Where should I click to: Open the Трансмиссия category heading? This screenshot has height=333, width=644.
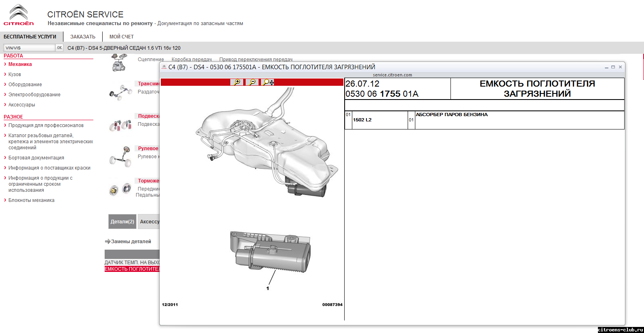[x=148, y=84]
